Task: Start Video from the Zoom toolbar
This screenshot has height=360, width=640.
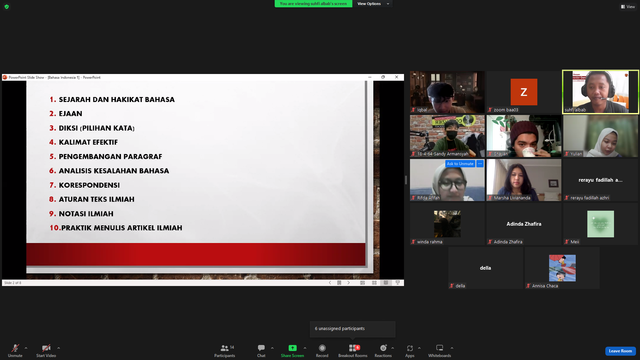Action: tap(46, 350)
